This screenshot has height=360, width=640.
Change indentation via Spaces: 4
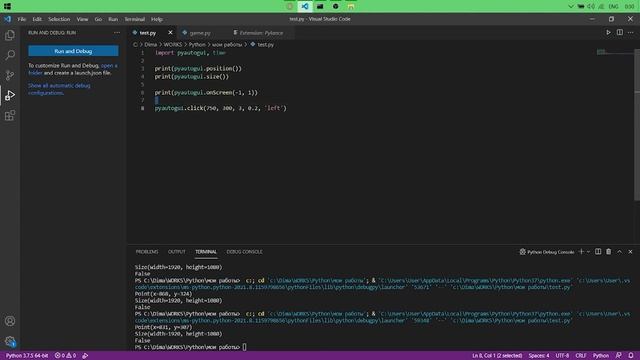[539, 356]
